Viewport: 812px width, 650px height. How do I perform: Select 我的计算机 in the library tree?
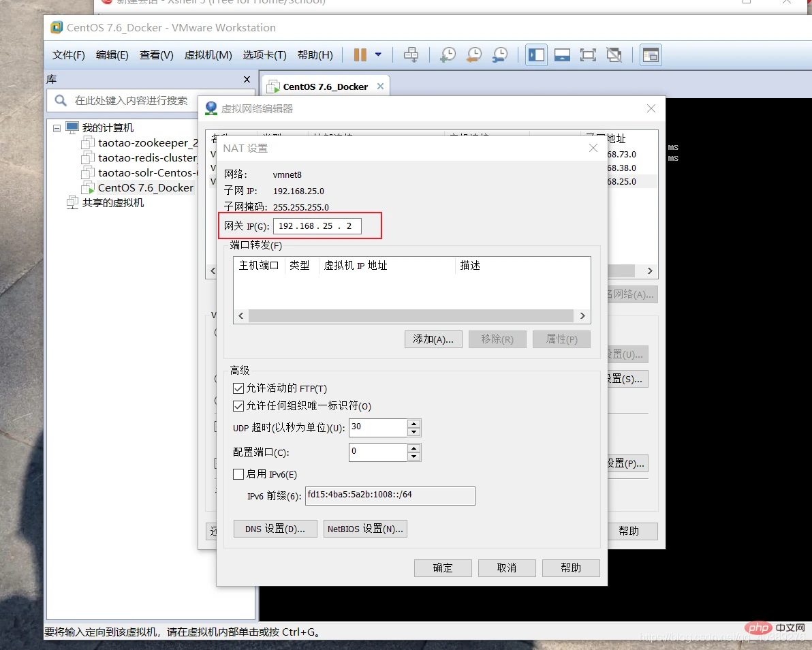107,128
